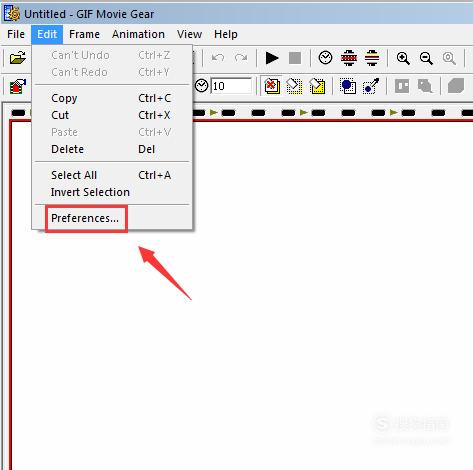Image resolution: width=473 pixels, height=470 pixels.
Task: Click the disabled Can't Undo entry
Action: click(112, 55)
